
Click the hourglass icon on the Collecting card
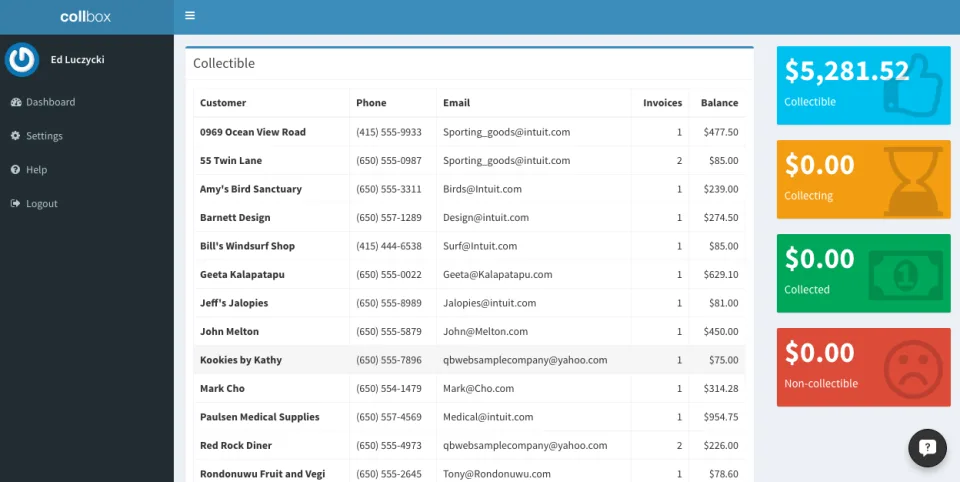click(x=913, y=180)
